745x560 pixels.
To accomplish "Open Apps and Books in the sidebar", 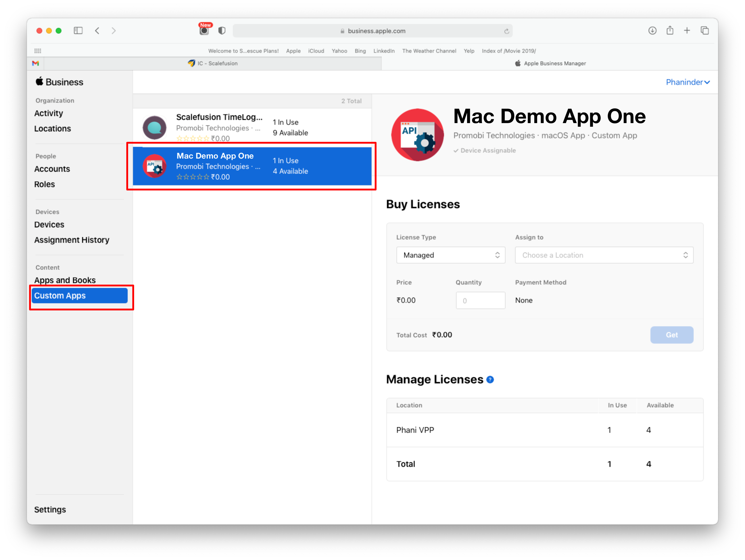I will coord(65,280).
